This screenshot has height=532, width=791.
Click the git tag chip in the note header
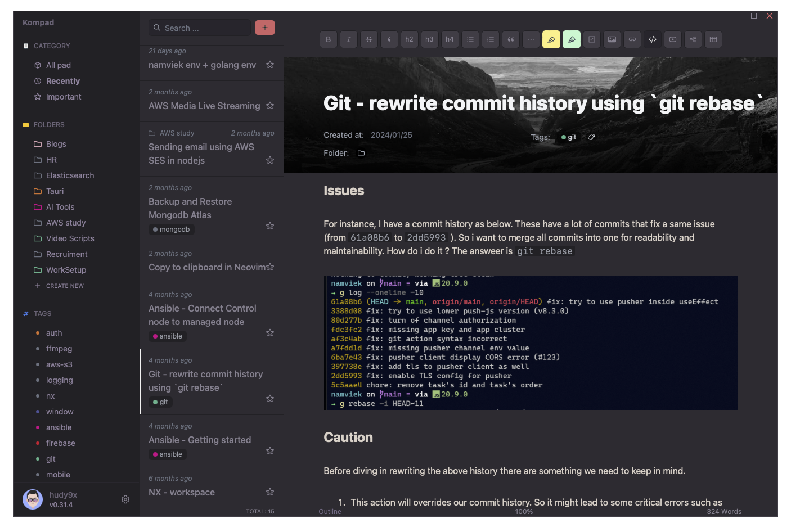[569, 137]
